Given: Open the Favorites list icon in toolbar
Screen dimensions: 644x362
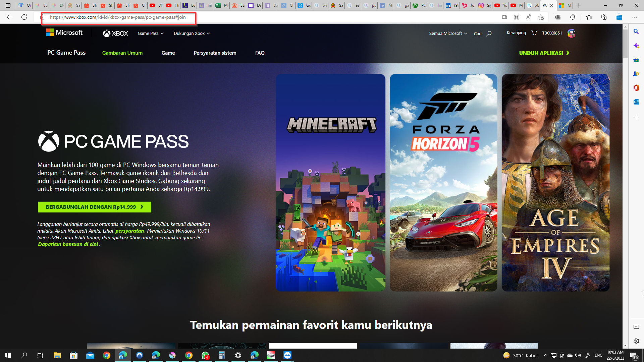Looking at the screenshot, I should point(589,17).
